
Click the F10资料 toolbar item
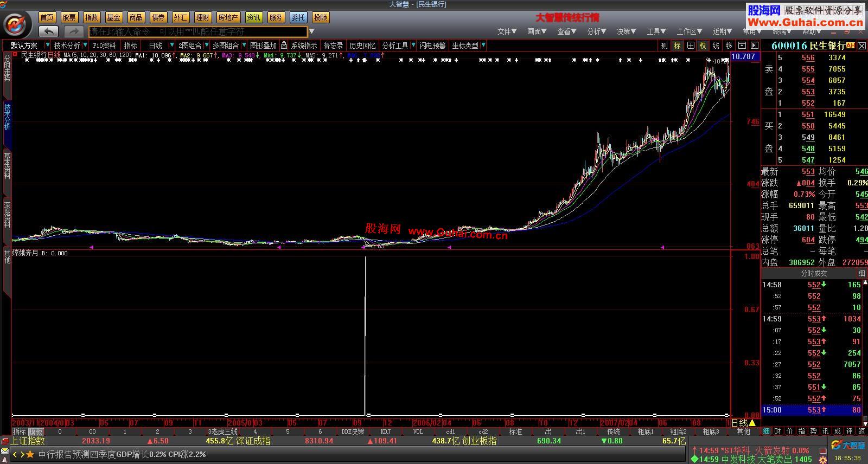(x=104, y=46)
